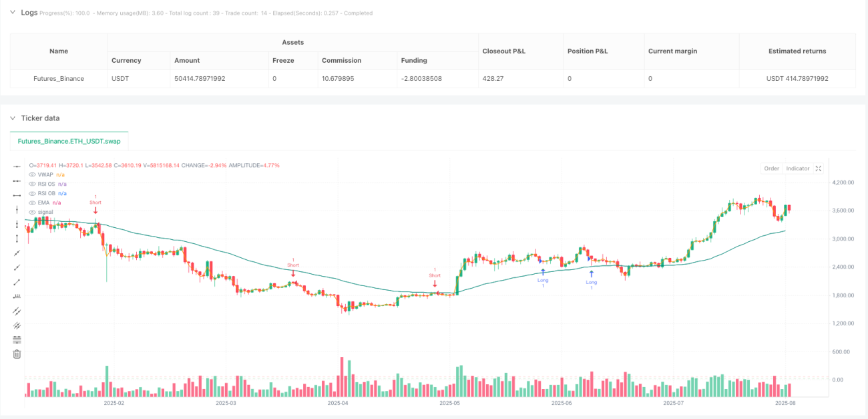Collapse the Ticker data section
Viewport: 868px width, 419px height.
[13, 118]
